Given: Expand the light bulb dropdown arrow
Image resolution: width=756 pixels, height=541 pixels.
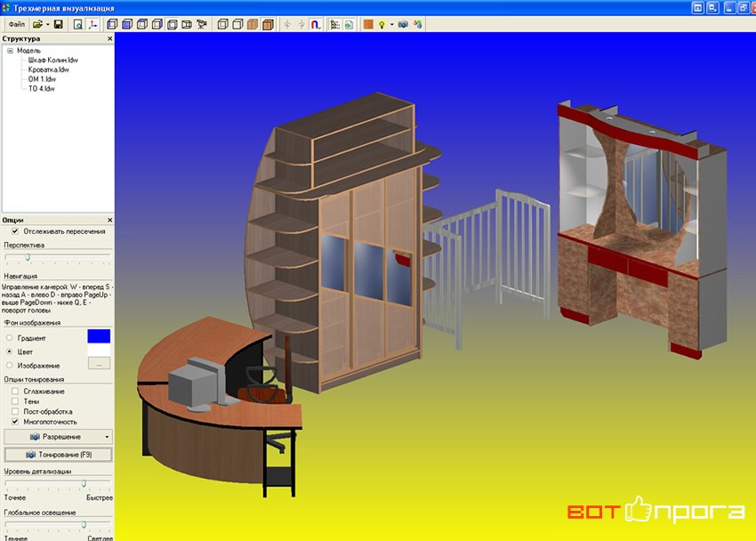Looking at the screenshot, I should pyautogui.click(x=391, y=24).
